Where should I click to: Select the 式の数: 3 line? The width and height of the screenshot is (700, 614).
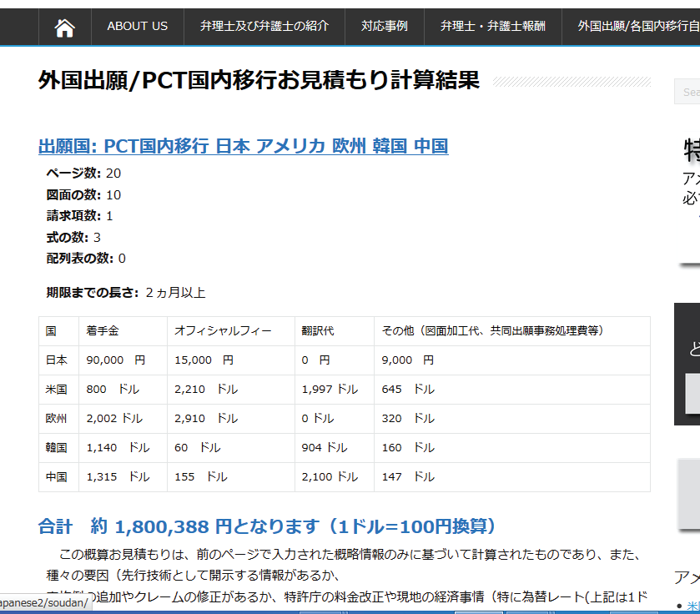[73, 238]
